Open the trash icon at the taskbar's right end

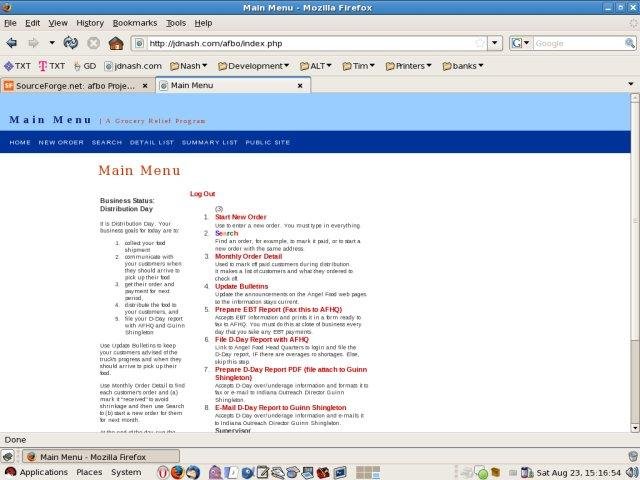633,456
